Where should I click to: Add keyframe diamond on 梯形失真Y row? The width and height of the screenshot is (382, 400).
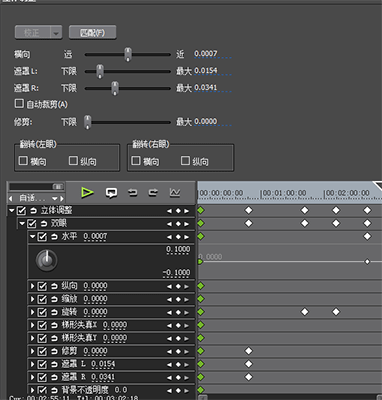click(x=178, y=338)
